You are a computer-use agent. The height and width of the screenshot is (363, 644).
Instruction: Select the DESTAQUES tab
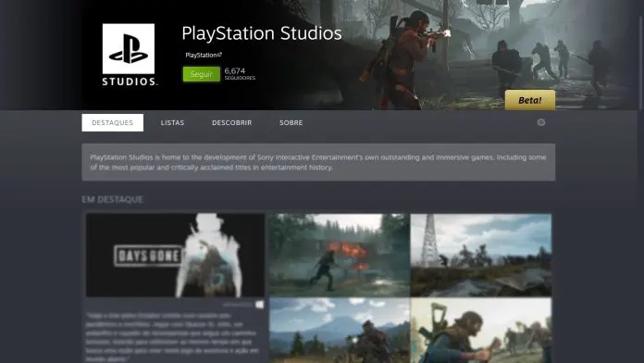113,122
